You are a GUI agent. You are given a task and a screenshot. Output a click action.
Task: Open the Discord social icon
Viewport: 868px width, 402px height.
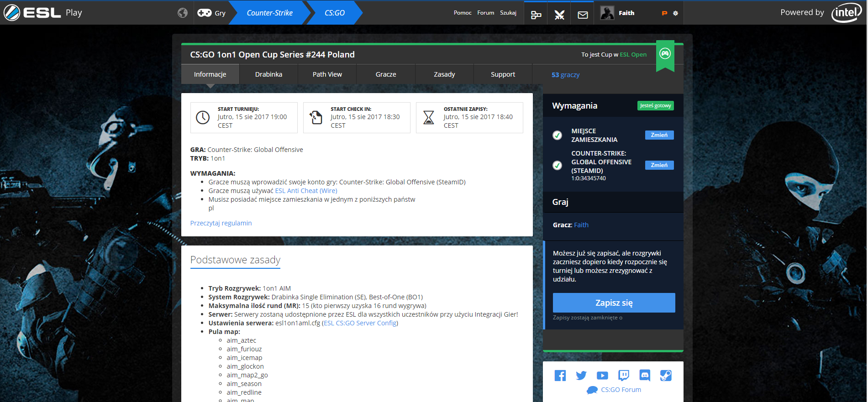coord(645,376)
